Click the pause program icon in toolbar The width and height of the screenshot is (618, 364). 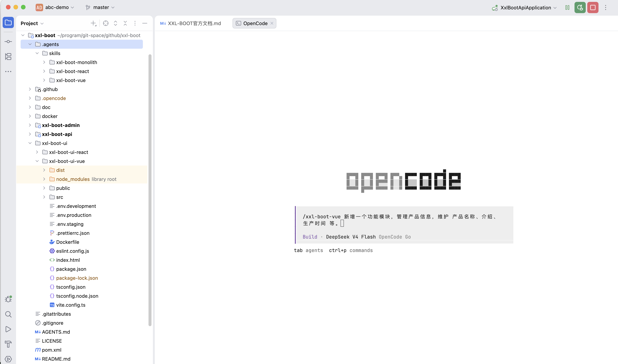click(567, 8)
